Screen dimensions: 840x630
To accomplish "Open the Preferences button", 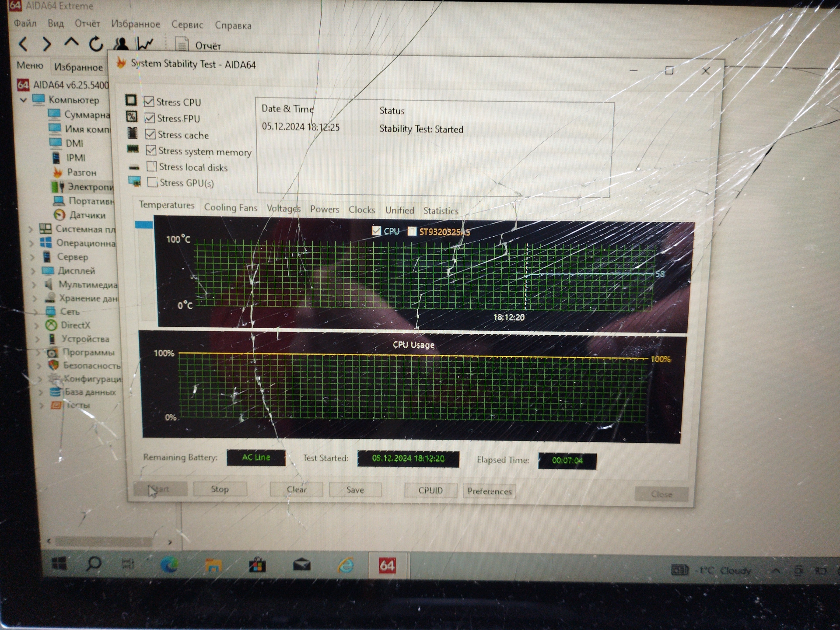I will point(490,491).
